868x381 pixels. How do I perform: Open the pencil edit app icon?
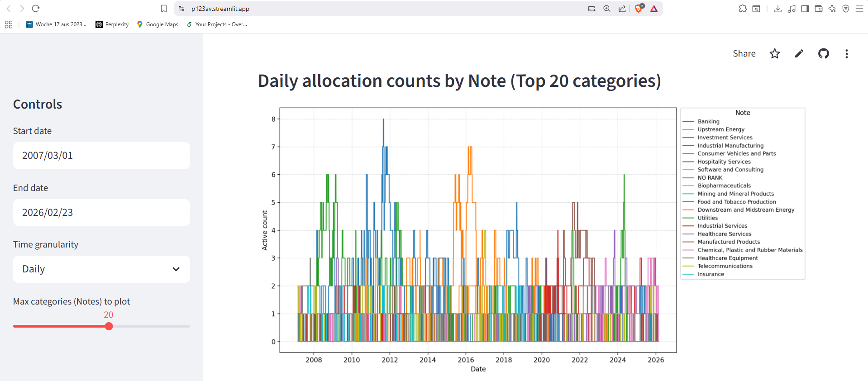click(799, 54)
